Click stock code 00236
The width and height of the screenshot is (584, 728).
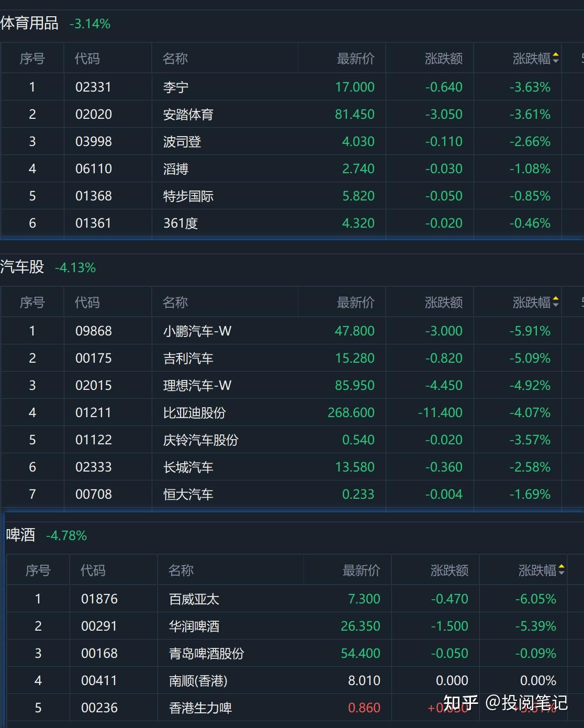(x=99, y=708)
